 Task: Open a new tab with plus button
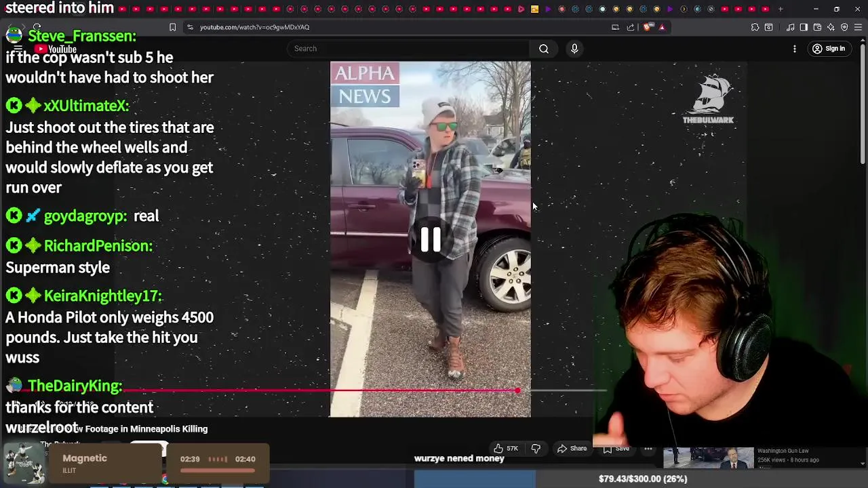781,9
